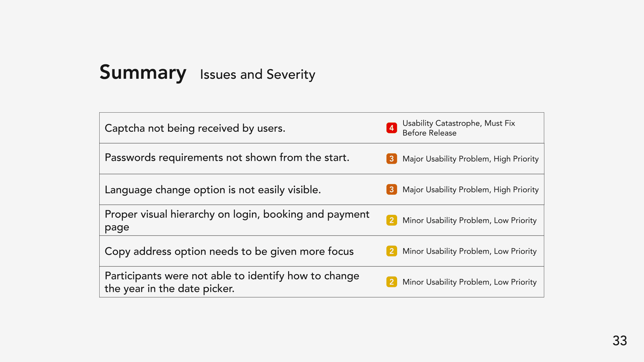
Task: Select the yellow 2 badge beside the date picker row
Action: coord(391,282)
